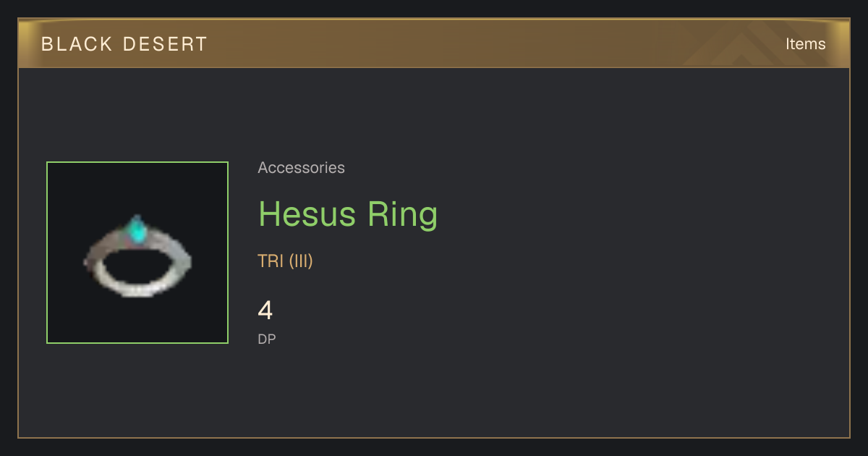Image resolution: width=868 pixels, height=456 pixels.
Task: Click the DP value number 4
Action: click(x=265, y=311)
